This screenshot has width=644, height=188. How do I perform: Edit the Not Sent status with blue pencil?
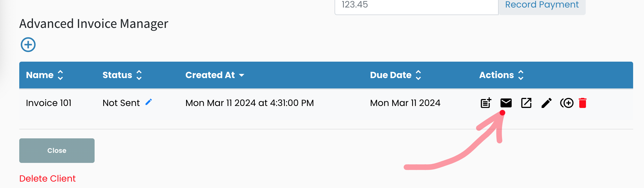point(149,102)
